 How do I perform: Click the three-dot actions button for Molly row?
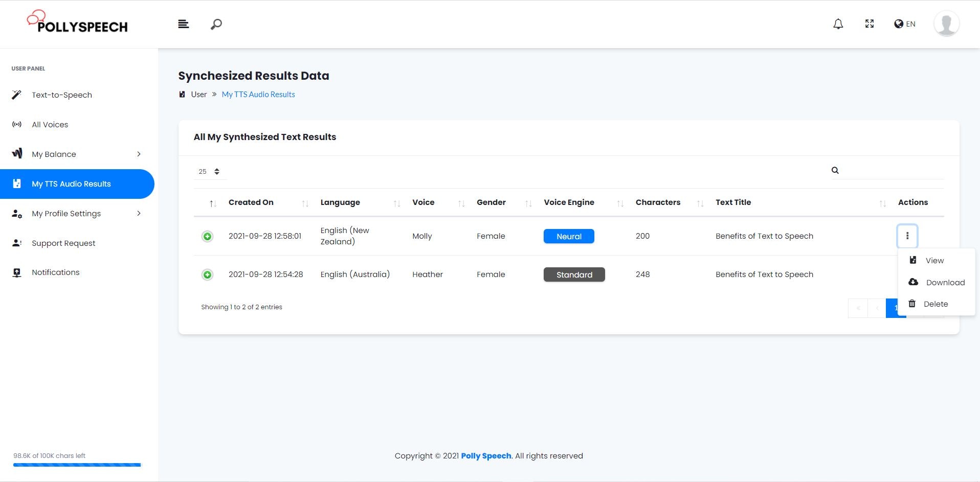click(907, 236)
